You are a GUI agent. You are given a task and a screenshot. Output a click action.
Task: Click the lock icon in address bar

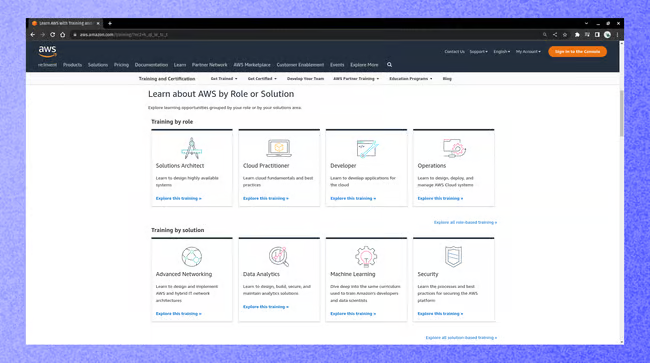(75, 35)
